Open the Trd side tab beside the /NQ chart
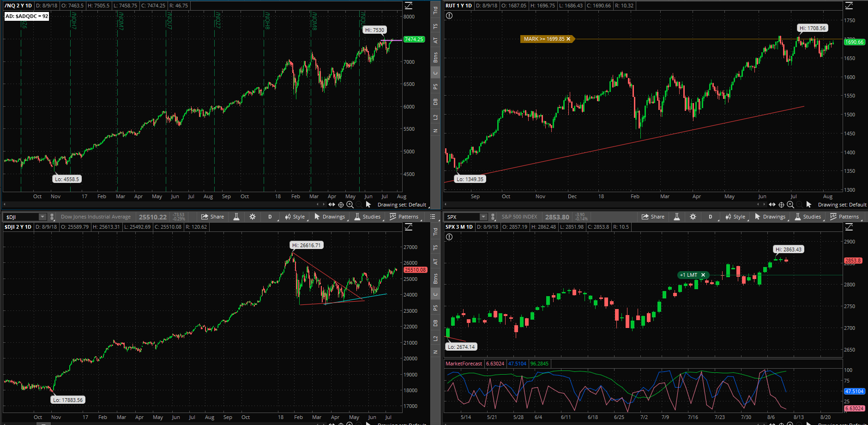 pyautogui.click(x=435, y=10)
